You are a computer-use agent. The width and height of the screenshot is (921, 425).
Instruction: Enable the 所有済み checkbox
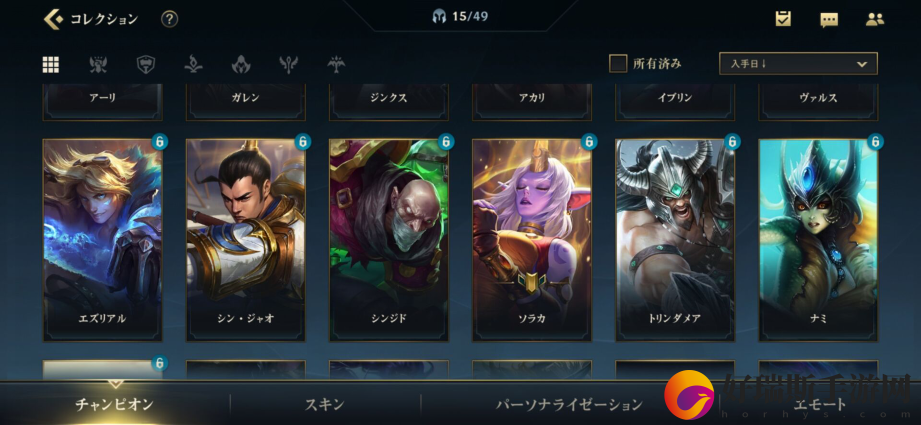618,63
